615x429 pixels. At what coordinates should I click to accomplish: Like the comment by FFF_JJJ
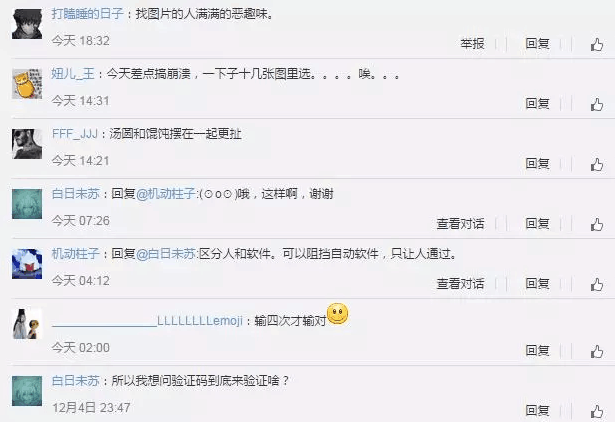(x=597, y=164)
